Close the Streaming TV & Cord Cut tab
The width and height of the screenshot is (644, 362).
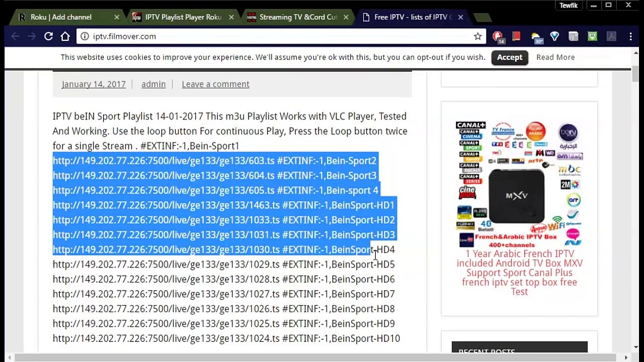346,17
